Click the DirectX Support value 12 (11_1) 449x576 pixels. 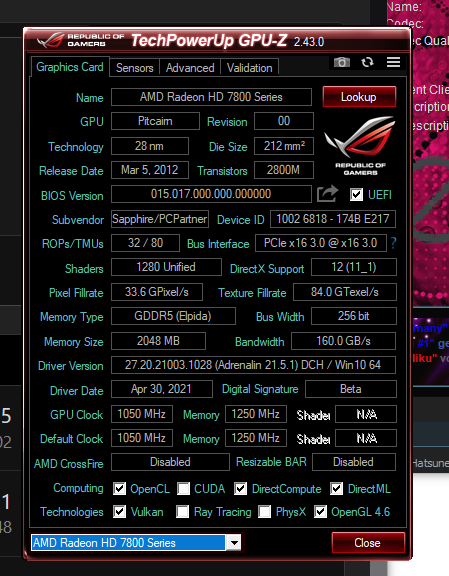tap(354, 267)
